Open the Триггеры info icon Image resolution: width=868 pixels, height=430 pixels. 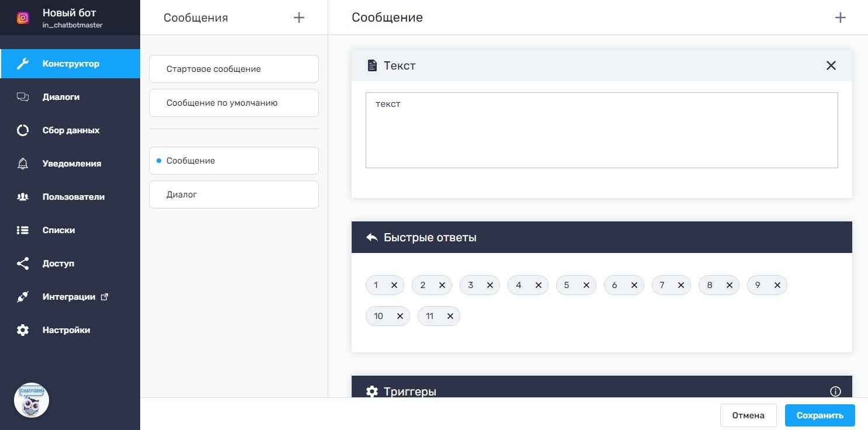tap(835, 391)
